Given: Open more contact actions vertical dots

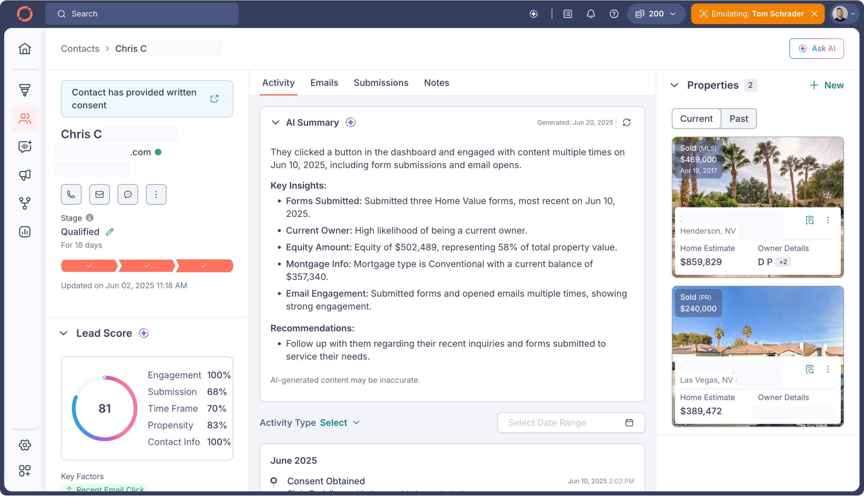Looking at the screenshot, I should pos(156,195).
